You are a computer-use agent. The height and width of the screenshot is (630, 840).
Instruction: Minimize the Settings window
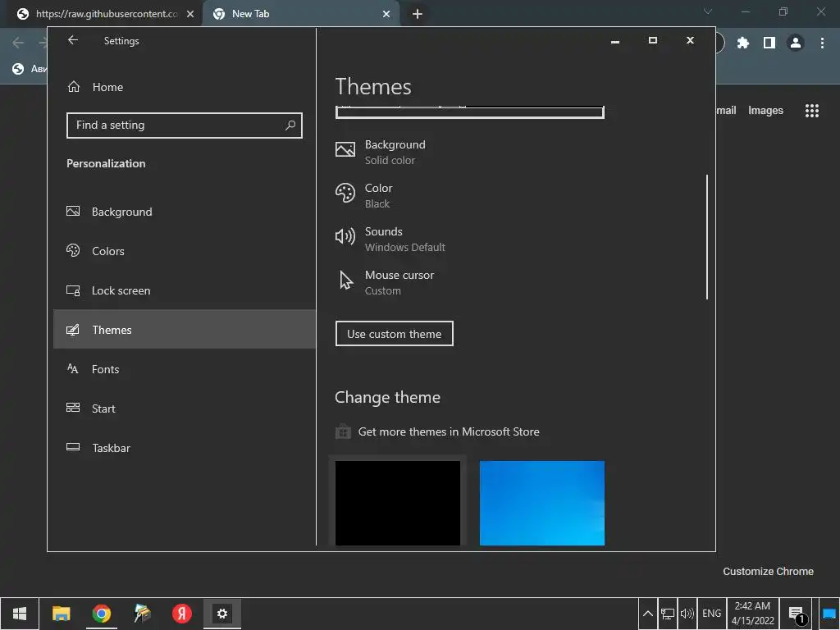click(615, 41)
